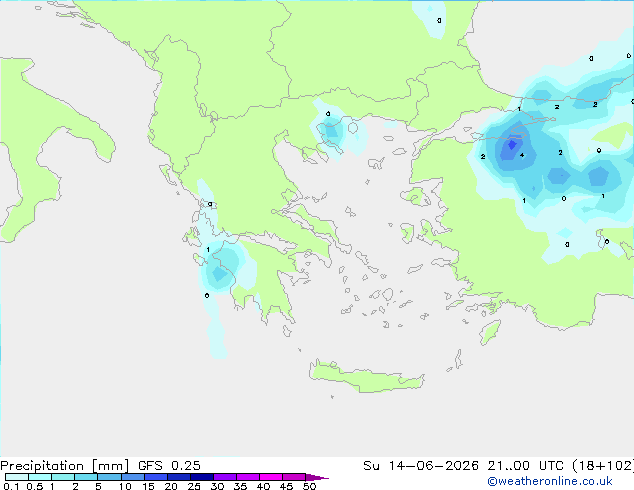Click the '10' legend scale value
This screenshot has width=634, height=490.
(125, 486)
